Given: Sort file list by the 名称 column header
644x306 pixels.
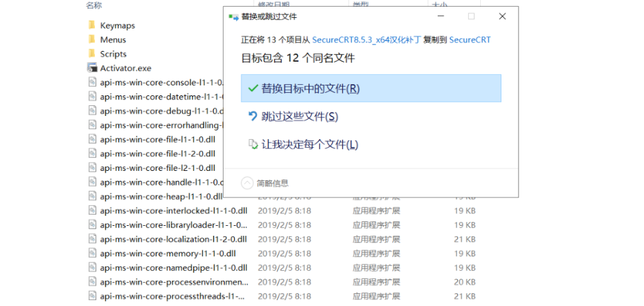Looking at the screenshot, I should (x=94, y=5).
